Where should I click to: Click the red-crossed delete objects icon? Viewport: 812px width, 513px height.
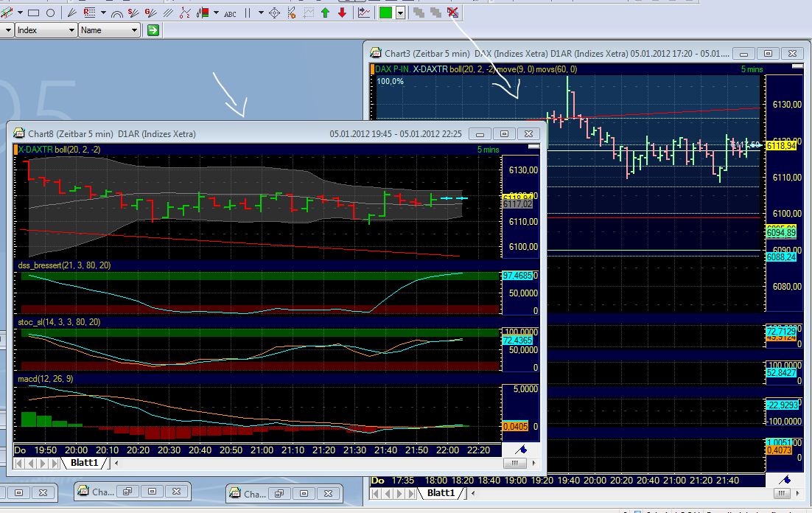(452, 13)
